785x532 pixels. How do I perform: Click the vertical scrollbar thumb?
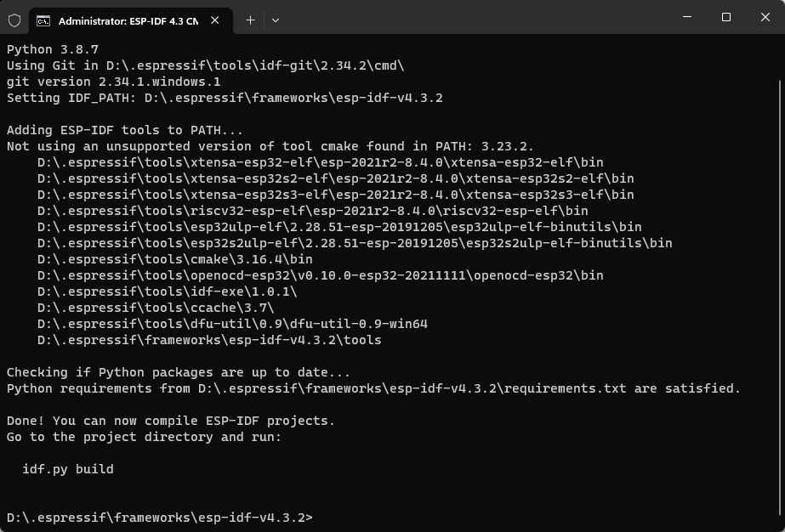click(782, 300)
